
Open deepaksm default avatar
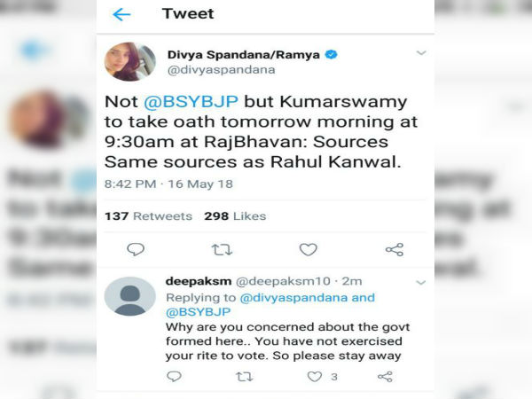point(130,296)
